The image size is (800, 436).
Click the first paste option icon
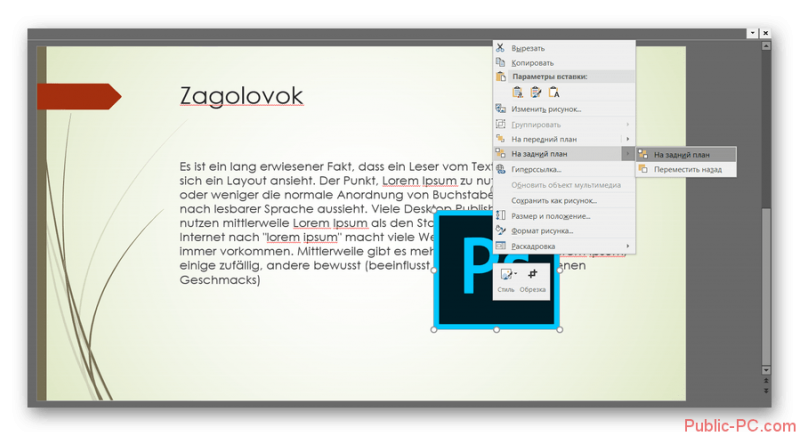point(517,92)
